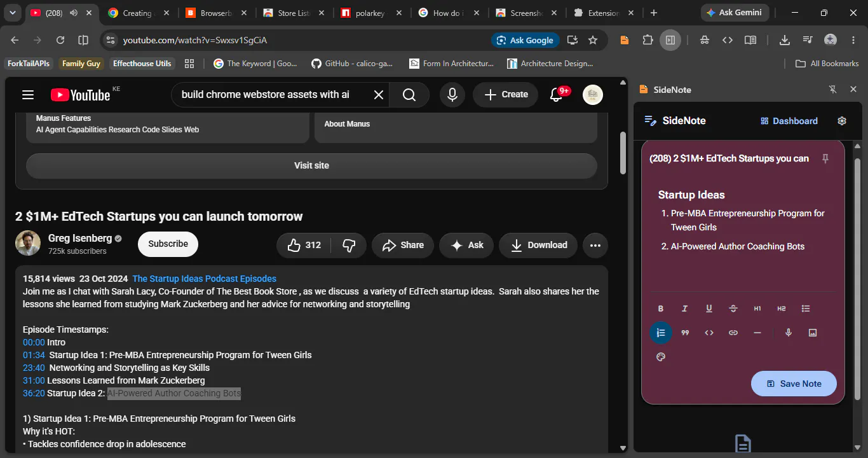
Task: Open the YouTube hamburger guide menu
Action: pos(27,95)
